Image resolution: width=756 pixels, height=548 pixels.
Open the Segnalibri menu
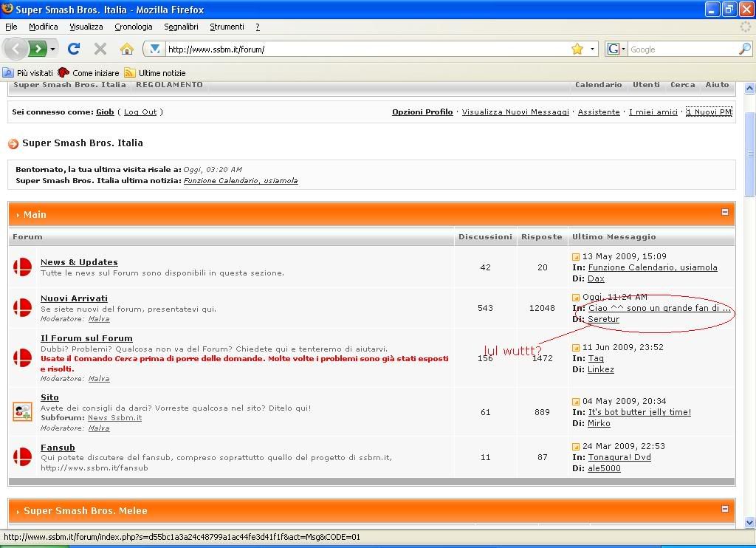(x=182, y=27)
